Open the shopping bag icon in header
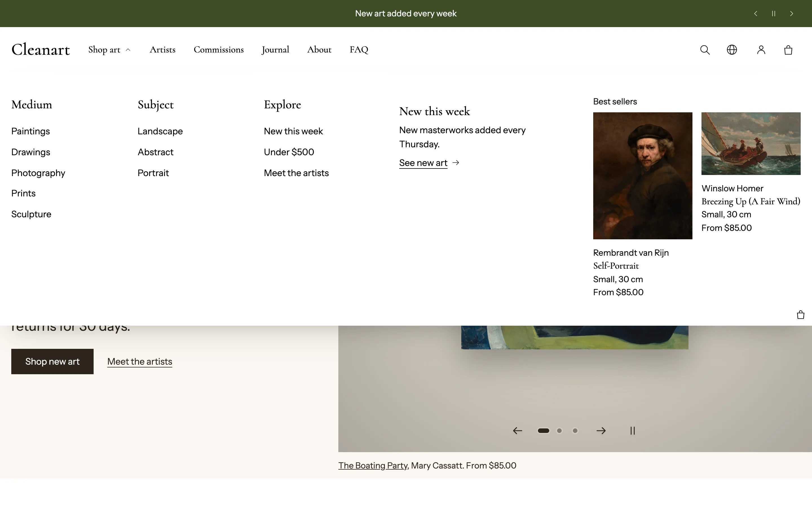 coord(788,50)
